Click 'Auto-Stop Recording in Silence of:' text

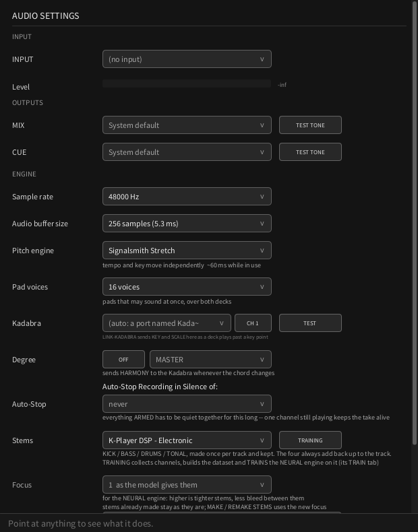(160, 387)
